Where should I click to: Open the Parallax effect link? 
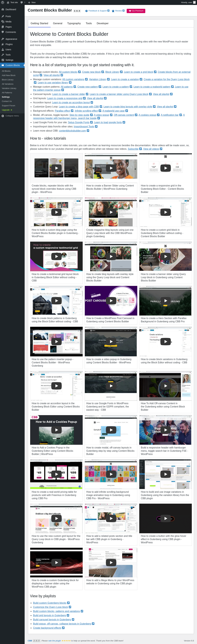tap(62, 111)
